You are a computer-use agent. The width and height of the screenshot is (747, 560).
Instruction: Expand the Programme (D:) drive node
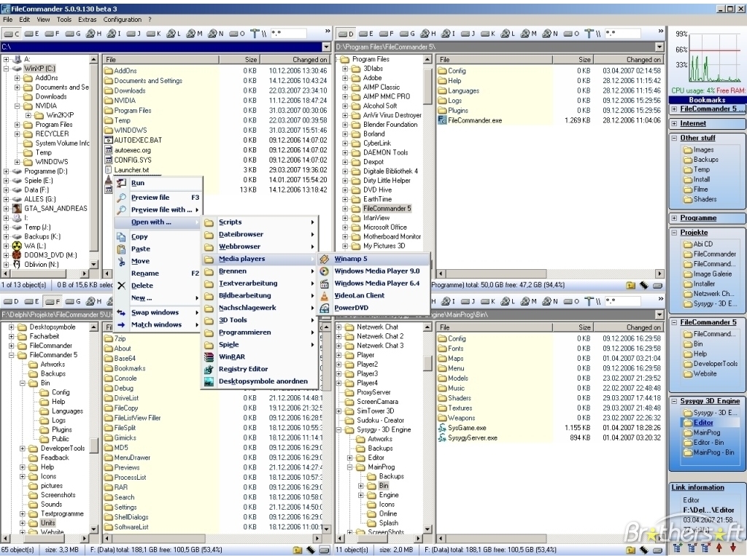point(6,171)
